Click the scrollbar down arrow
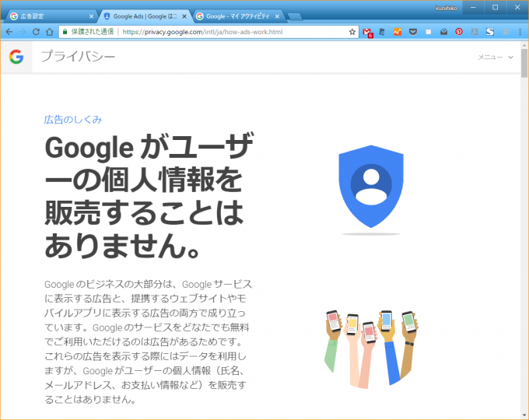 (x=524, y=415)
